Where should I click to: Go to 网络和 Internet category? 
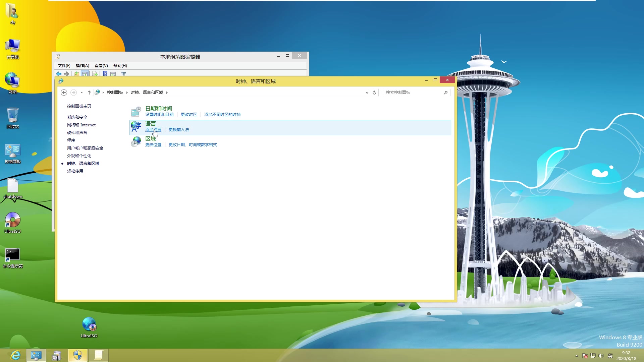point(82,125)
